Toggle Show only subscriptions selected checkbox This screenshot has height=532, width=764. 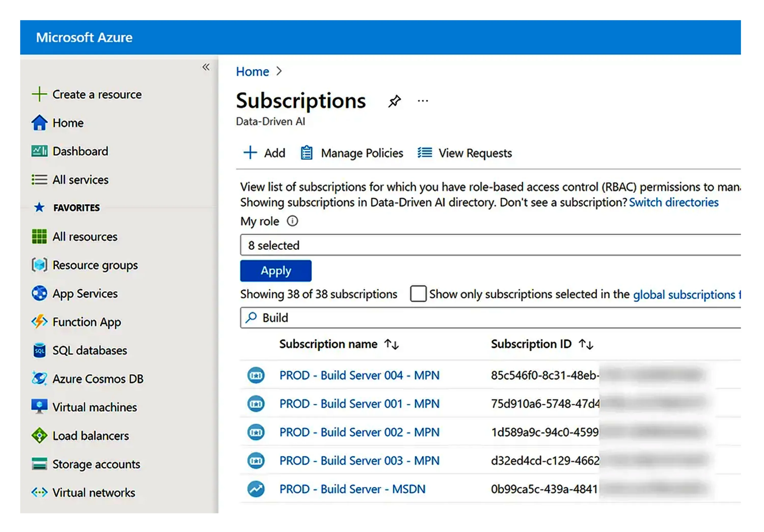click(x=418, y=293)
